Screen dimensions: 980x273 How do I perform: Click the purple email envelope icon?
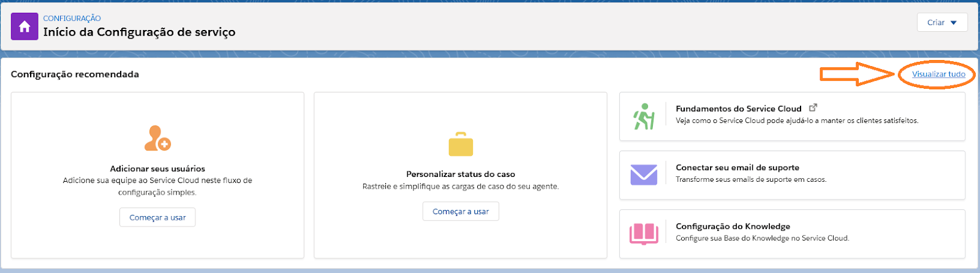click(644, 174)
